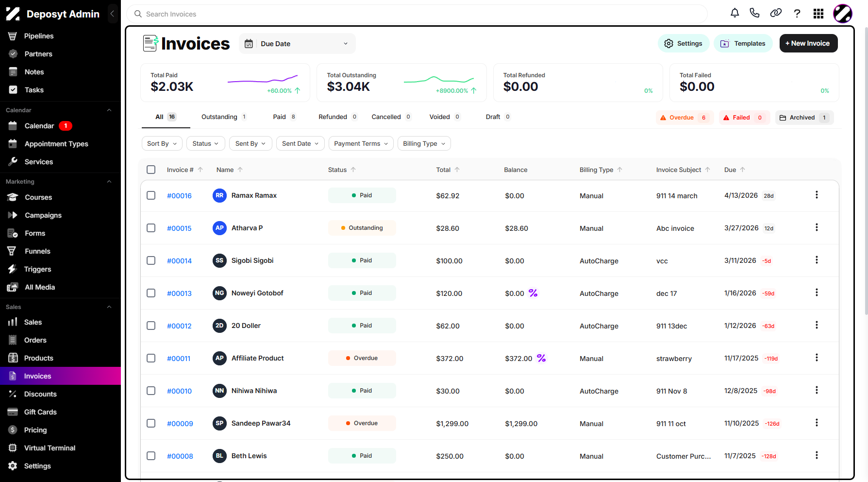The height and width of the screenshot is (482, 868).
Task: Tick the checkbox for invoice #00010
Action: pos(151,391)
